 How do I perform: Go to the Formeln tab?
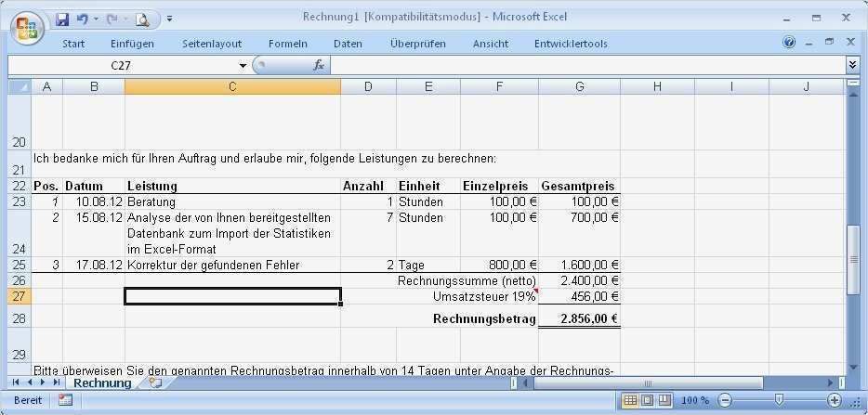coord(288,44)
